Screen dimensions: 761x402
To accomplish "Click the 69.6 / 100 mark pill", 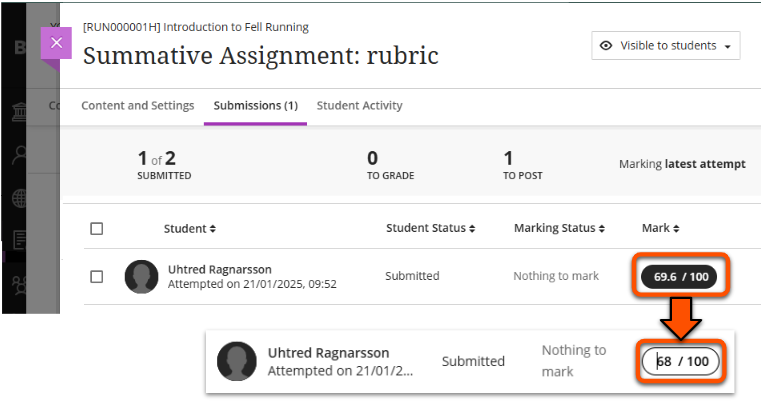I will (679, 277).
